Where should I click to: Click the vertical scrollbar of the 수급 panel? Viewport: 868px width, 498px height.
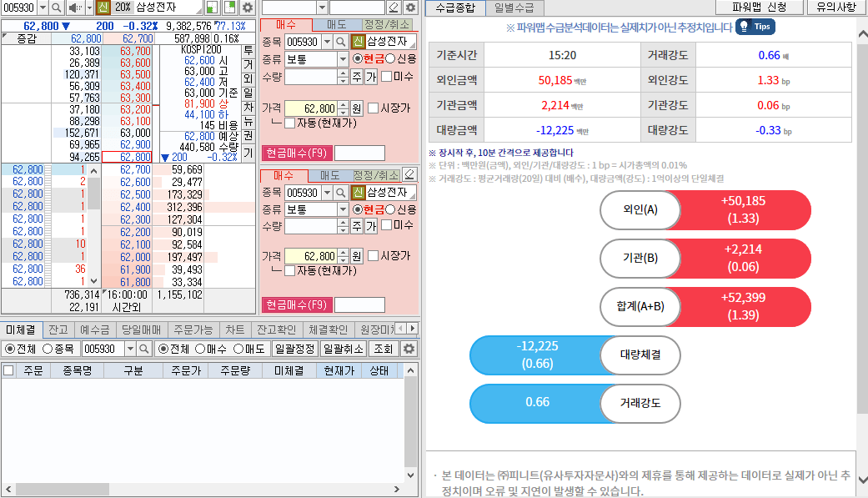862,256
